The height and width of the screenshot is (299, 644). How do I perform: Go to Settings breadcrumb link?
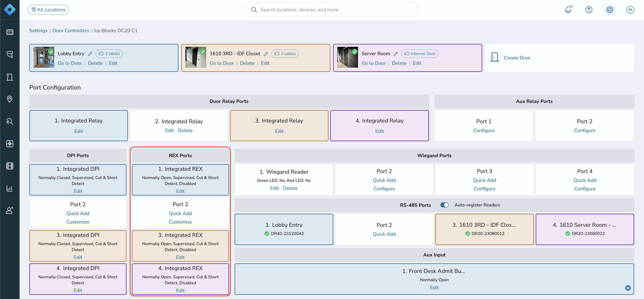click(38, 30)
